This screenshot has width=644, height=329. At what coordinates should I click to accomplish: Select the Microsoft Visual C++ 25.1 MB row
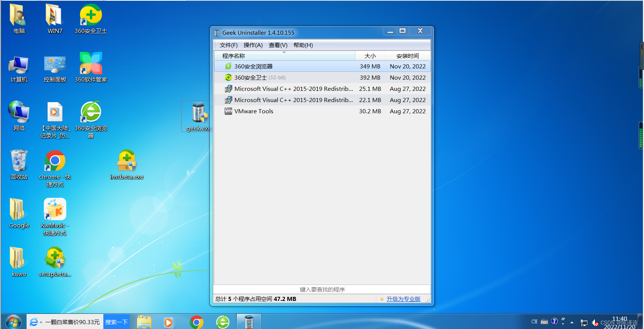(322, 89)
